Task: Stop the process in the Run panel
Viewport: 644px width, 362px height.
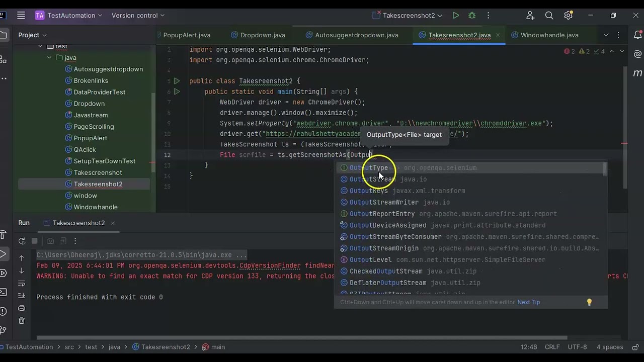Action: coord(35,241)
